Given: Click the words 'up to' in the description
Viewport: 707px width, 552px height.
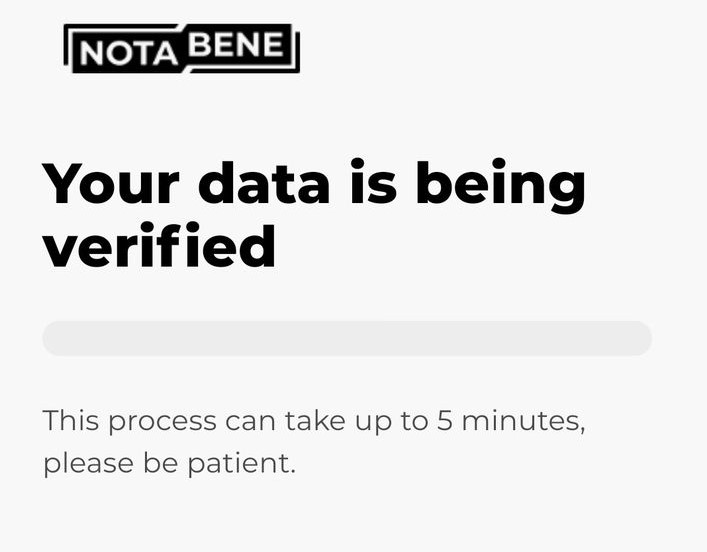Looking at the screenshot, I should tap(391, 422).
